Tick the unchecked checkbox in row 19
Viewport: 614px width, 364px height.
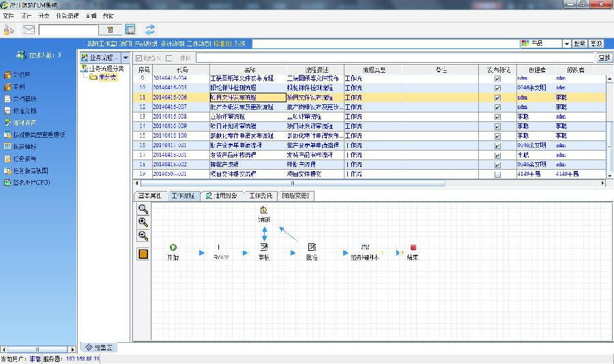497,175
